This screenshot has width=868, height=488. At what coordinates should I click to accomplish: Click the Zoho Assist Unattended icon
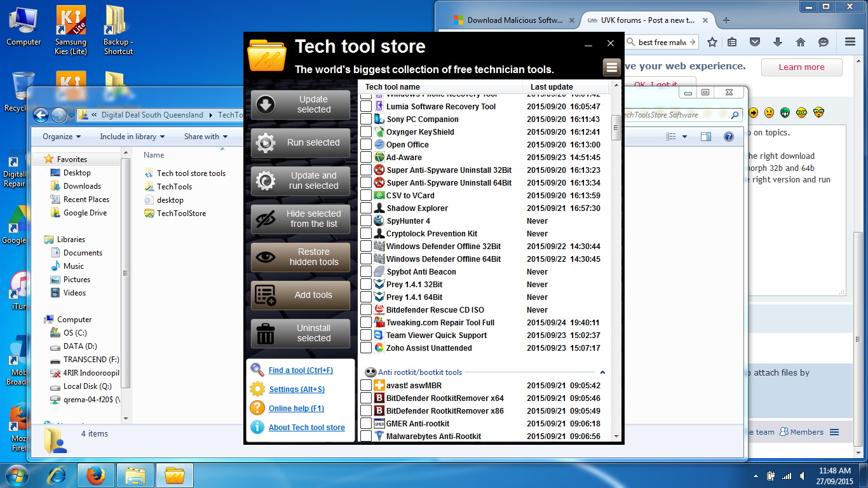(x=379, y=348)
